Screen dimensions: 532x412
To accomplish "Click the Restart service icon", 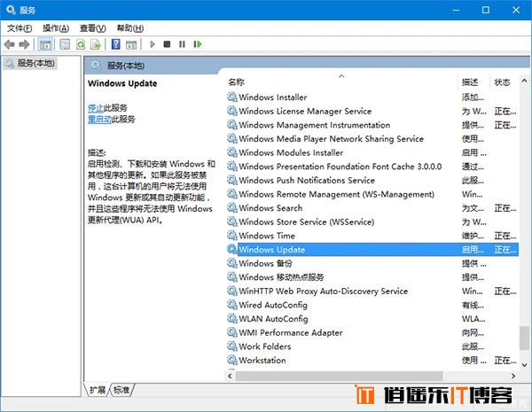I will click(198, 44).
